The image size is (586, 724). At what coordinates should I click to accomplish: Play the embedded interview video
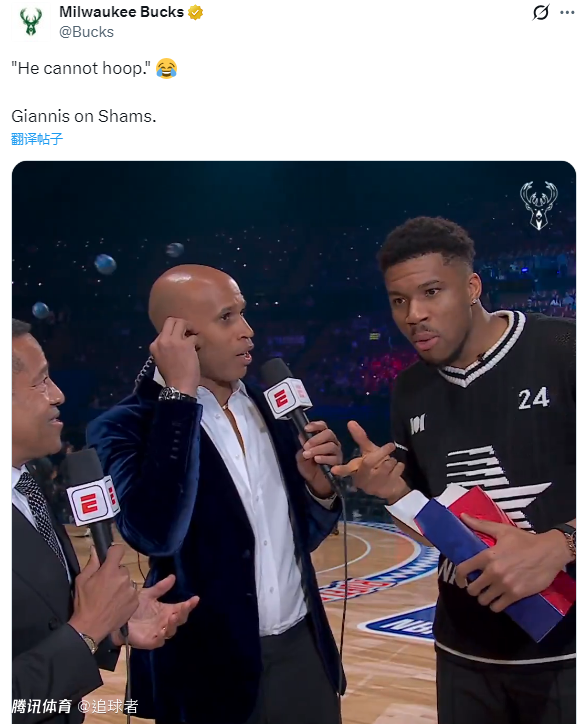294,442
